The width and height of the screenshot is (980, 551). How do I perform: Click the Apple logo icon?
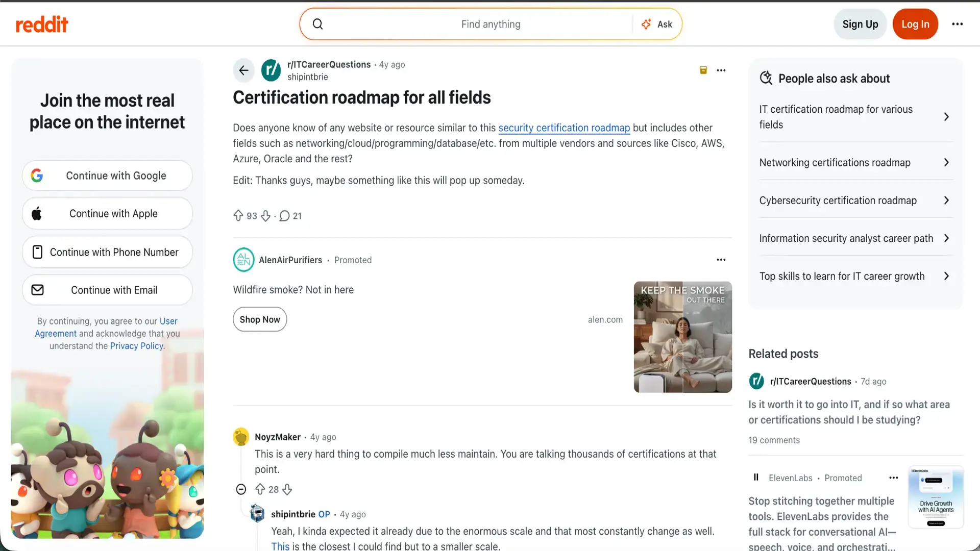coord(37,214)
